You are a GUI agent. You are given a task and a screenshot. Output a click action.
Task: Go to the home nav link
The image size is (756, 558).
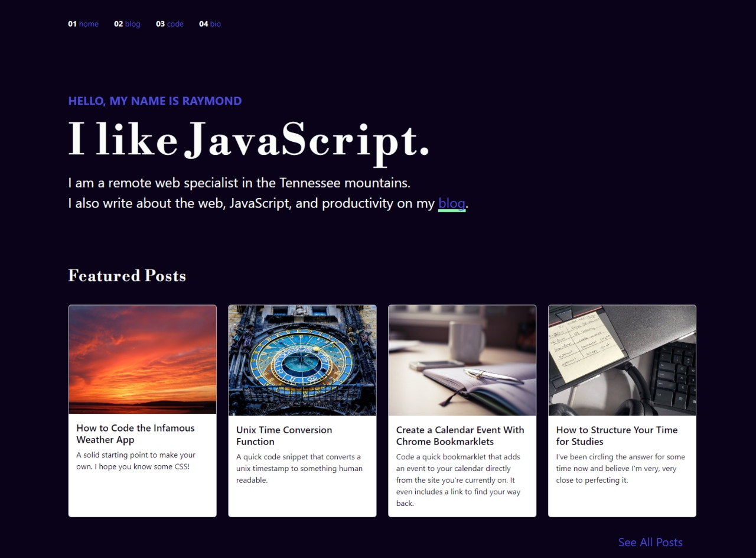tap(89, 24)
